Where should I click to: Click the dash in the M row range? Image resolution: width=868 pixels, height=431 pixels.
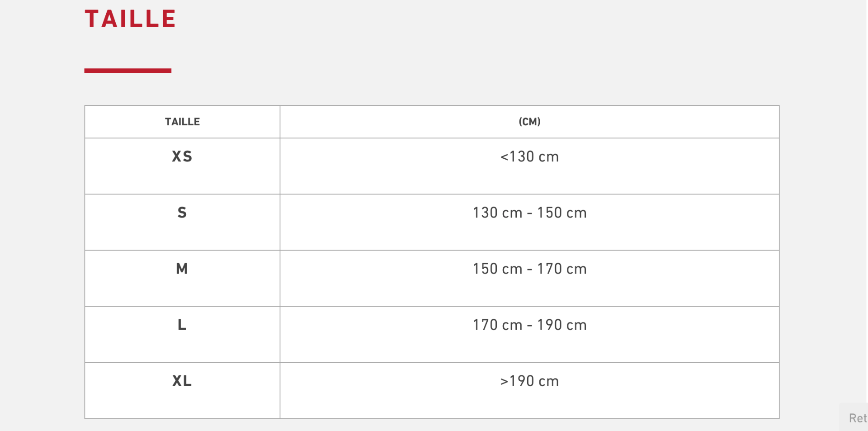pyautogui.click(x=529, y=269)
